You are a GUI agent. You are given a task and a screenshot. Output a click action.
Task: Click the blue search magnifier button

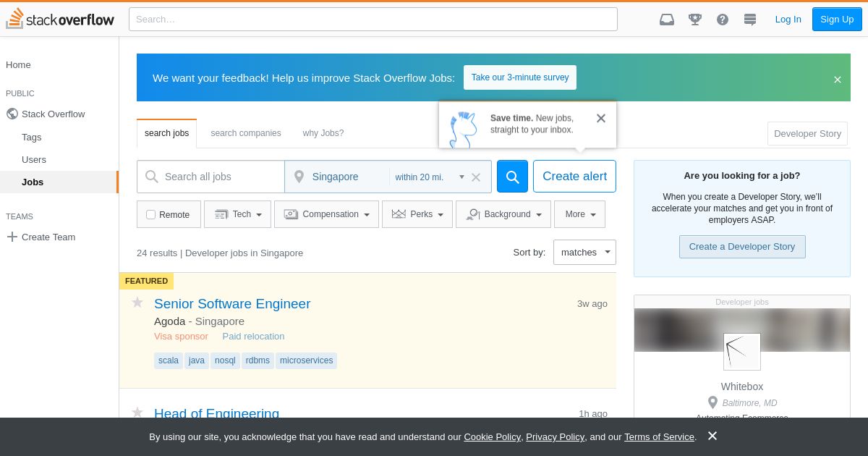point(512,177)
